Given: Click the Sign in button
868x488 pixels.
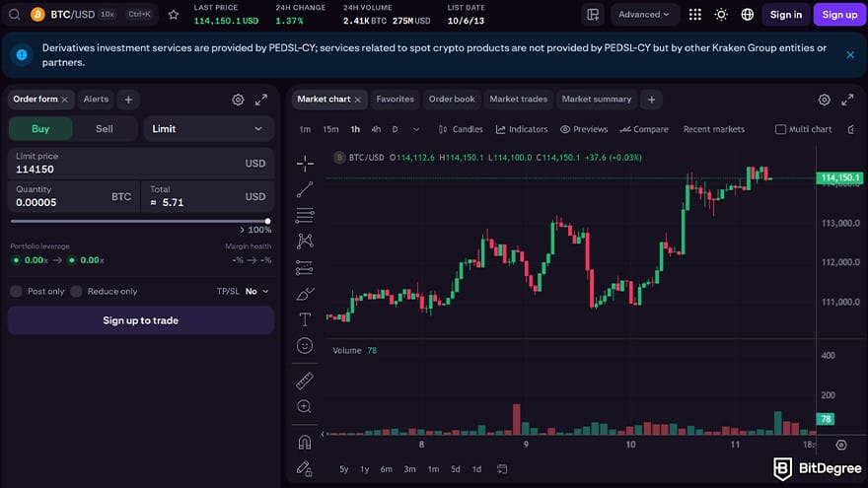Looking at the screenshot, I should tap(785, 15).
